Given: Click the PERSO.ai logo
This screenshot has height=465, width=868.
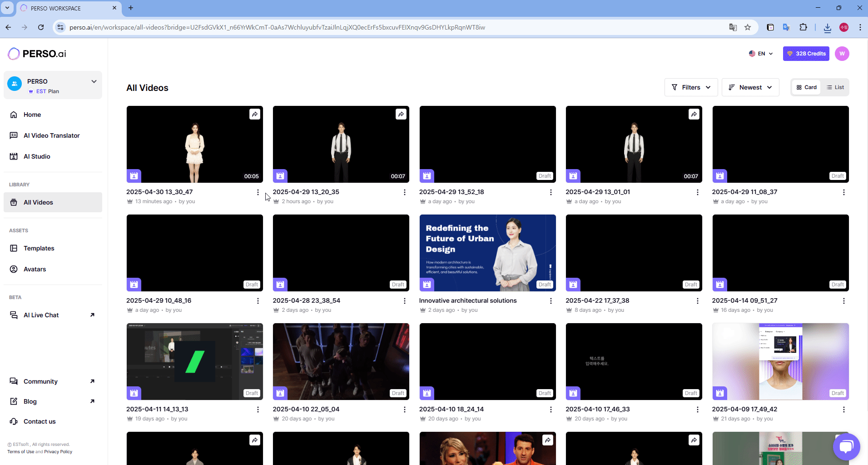Looking at the screenshot, I should click(x=37, y=54).
